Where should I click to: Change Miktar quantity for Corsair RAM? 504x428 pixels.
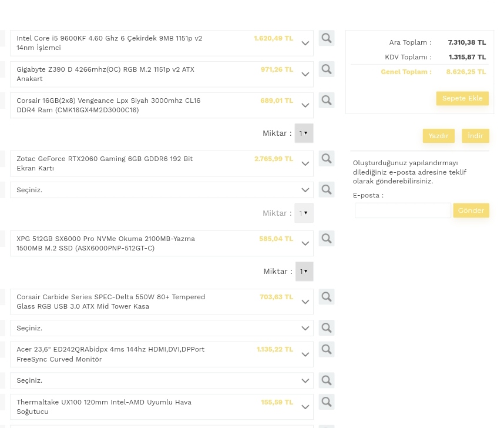pyautogui.click(x=304, y=133)
